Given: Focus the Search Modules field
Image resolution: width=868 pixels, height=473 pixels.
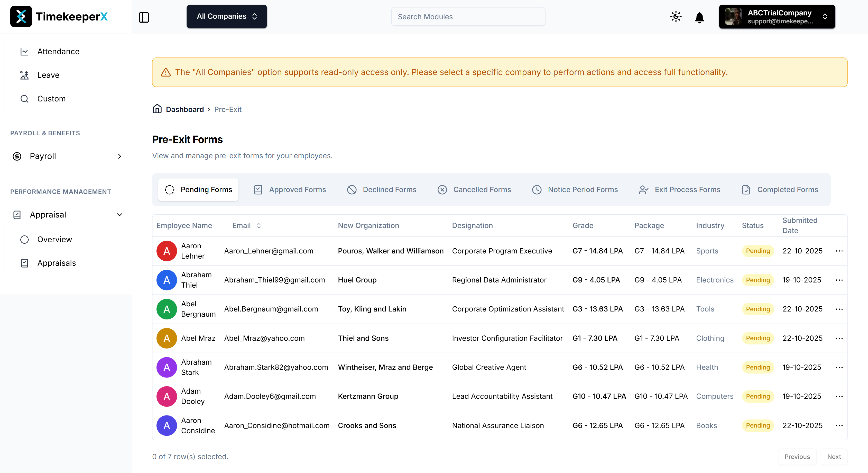Looking at the screenshot, I should (x=468, y=16).
